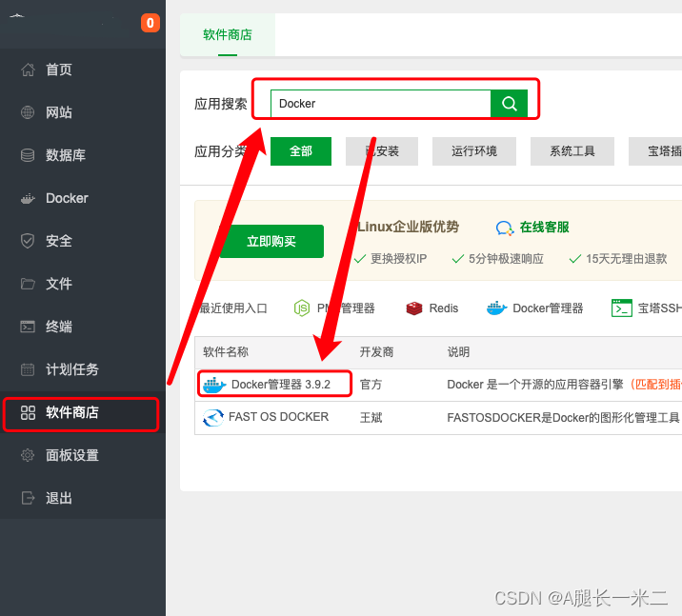The width and height of the screenshot is (682, 616).
Task: Open Docker管理器 in recent entries
Action: [535, 308]
